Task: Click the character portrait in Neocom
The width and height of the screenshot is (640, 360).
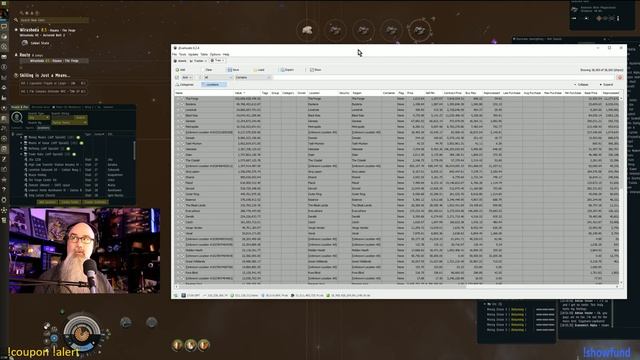Action: pyautogui.click(x=4, y=13)
